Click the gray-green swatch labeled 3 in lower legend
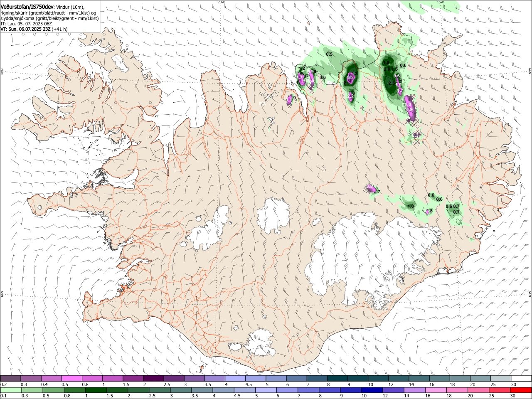 [181, 390]
